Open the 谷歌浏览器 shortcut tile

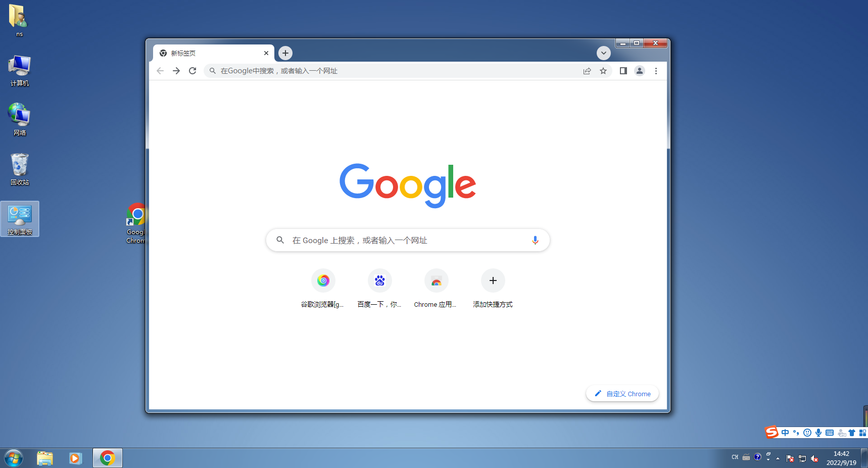click(323, 289)
